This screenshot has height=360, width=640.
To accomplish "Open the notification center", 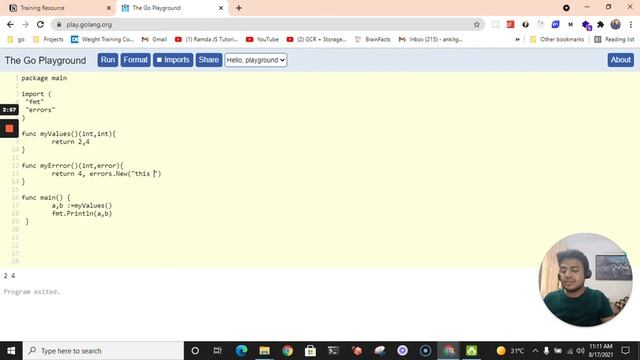I will click(x=625, y=351).
